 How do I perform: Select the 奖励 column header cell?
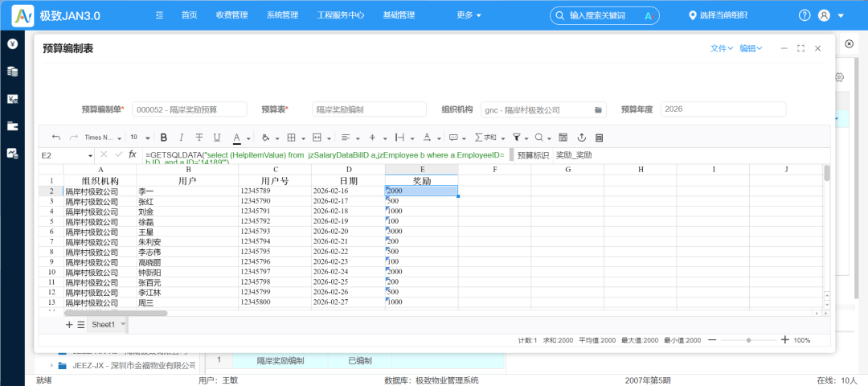(x=422, y=181)
